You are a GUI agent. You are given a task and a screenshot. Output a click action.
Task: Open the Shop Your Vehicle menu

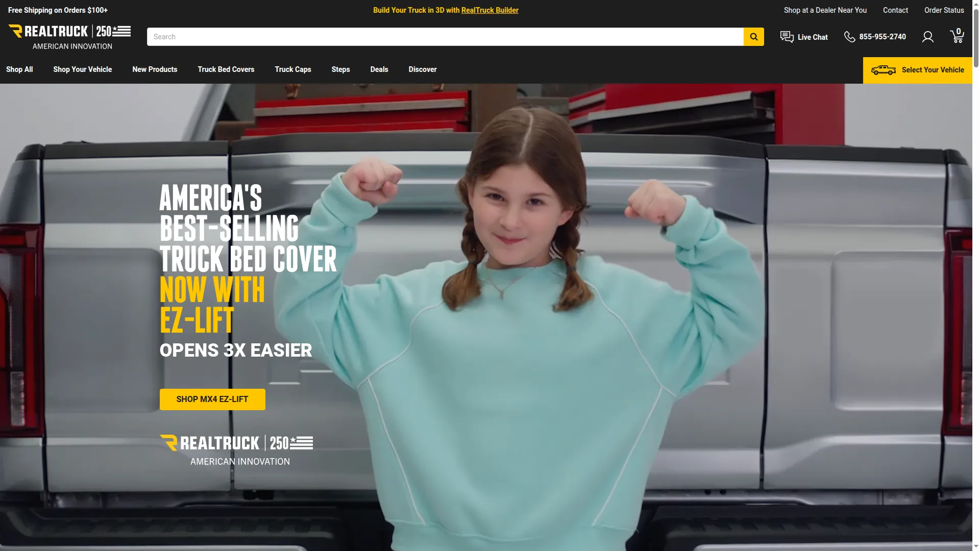click(x=83, y=69)
